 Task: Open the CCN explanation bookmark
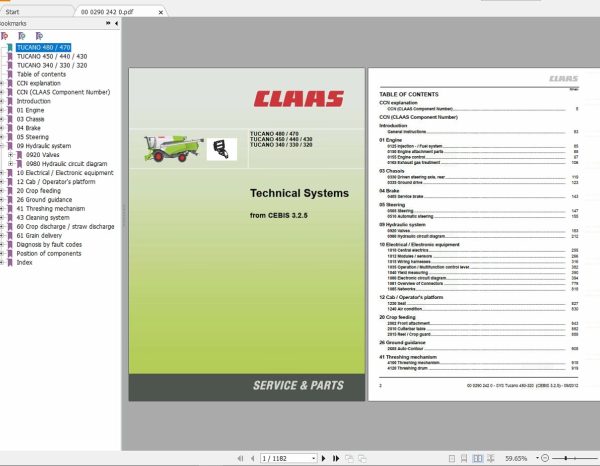pyautogui.click(x=39, y=83)
